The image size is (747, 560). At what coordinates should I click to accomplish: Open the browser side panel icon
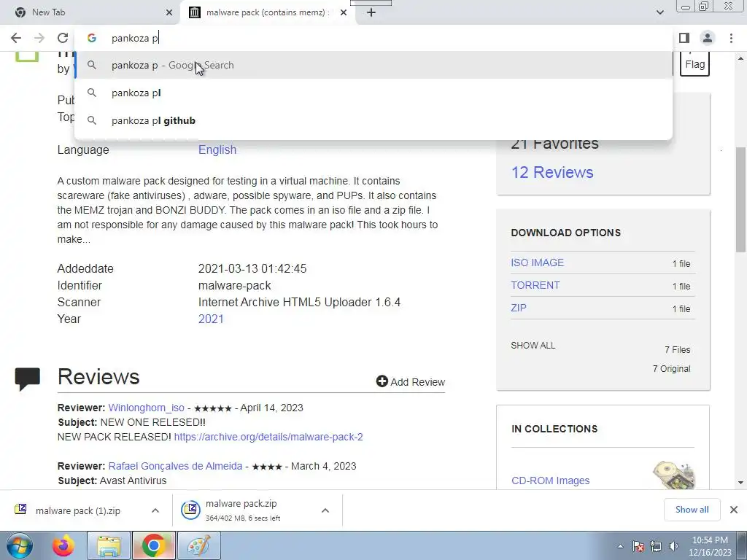pyautogui.click(x=684, y=38)
